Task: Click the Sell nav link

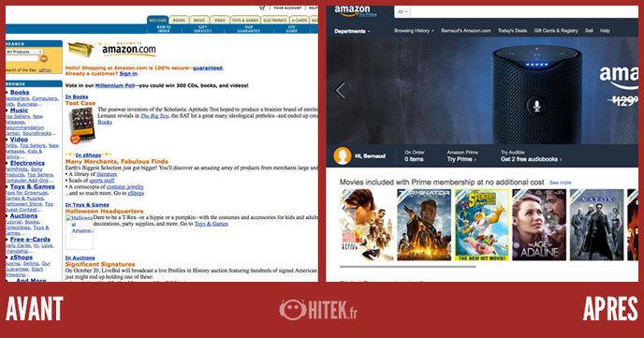Action: [x=589, y=31]
